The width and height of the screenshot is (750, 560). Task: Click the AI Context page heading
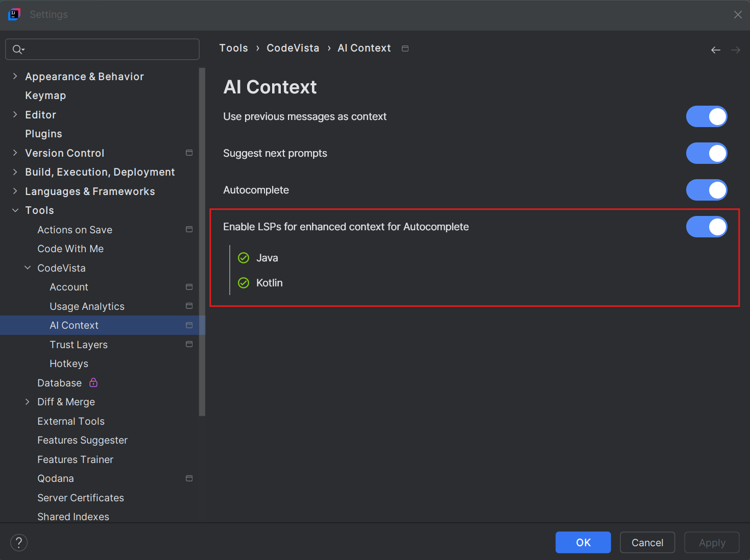(x=270, y=87)
